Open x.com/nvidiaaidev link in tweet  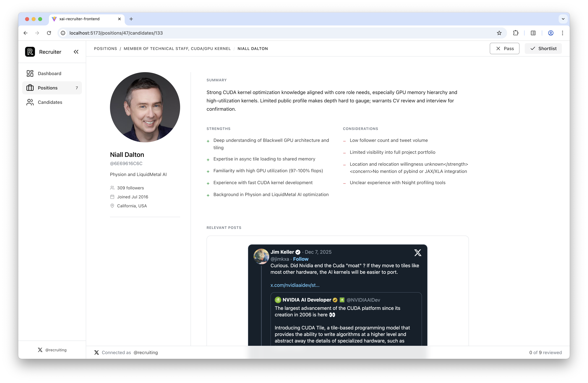coord(295,285)
